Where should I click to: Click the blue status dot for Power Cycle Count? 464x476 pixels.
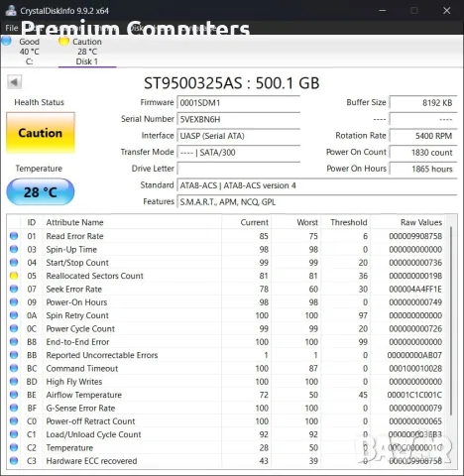14,328
